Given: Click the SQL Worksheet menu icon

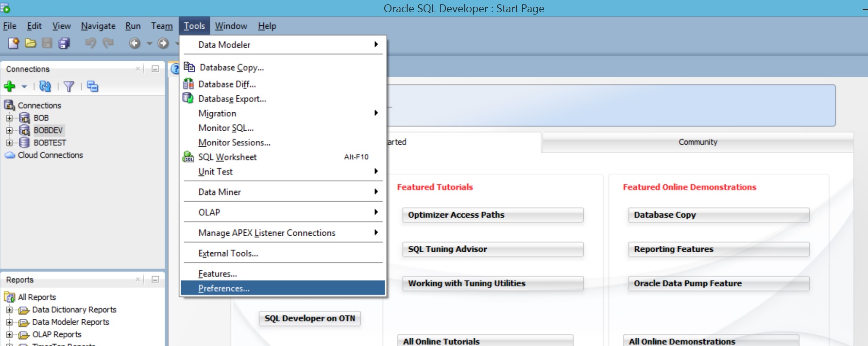Looking at the screenshot, I should [x=188, y=156].
